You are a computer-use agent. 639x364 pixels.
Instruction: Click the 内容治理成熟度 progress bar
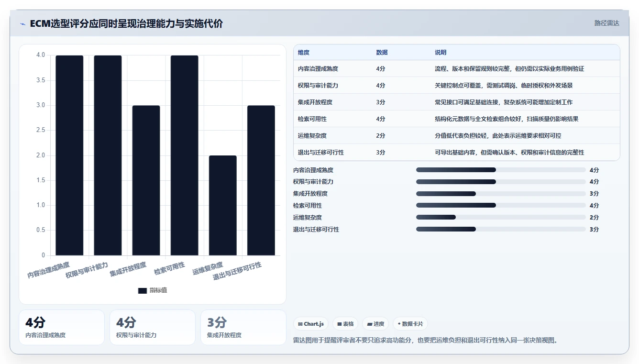coord(501,170)
